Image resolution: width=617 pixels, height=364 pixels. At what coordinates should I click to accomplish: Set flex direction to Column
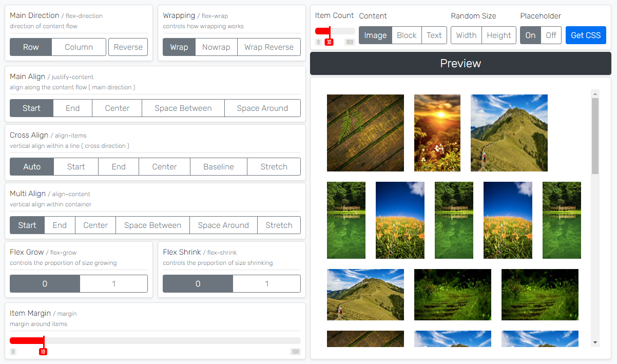tap(79, 47)
